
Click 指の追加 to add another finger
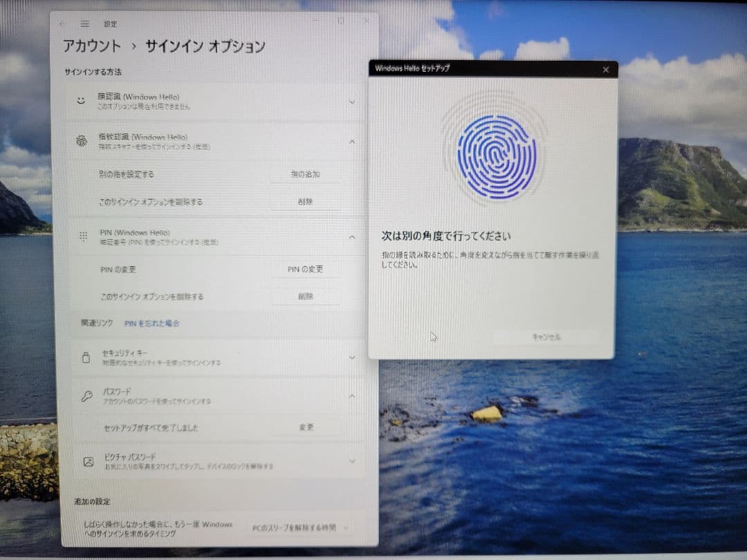point(305,174)
